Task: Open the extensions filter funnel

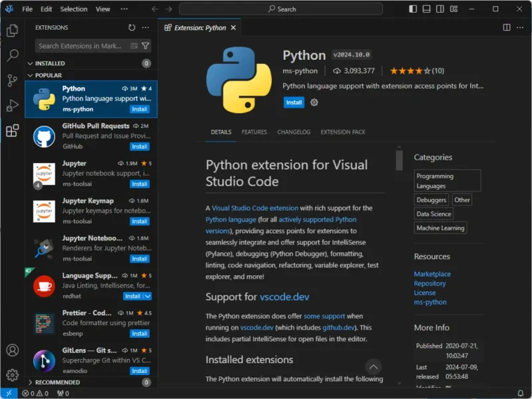Action: point(146,46)
